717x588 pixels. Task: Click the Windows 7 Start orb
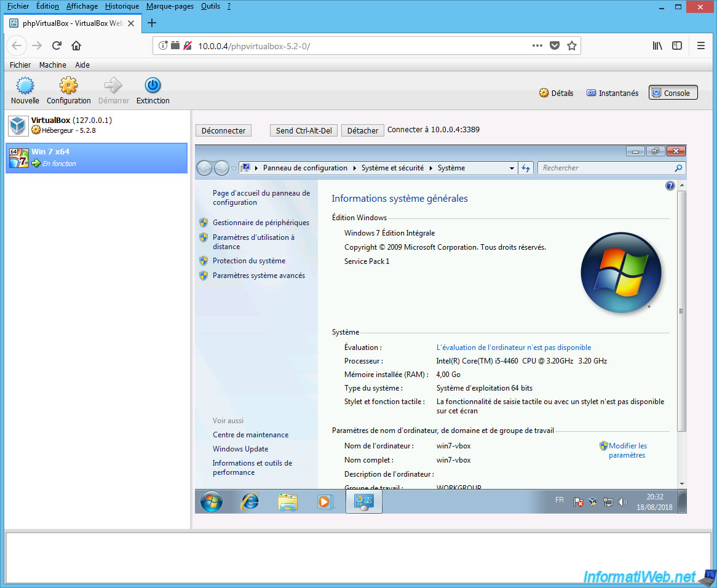pyautogui.click(x=212, y=501)
